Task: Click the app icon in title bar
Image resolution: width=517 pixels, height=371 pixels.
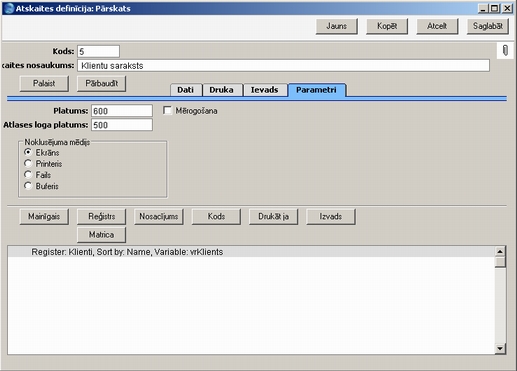Action: [x=8, y=8]
